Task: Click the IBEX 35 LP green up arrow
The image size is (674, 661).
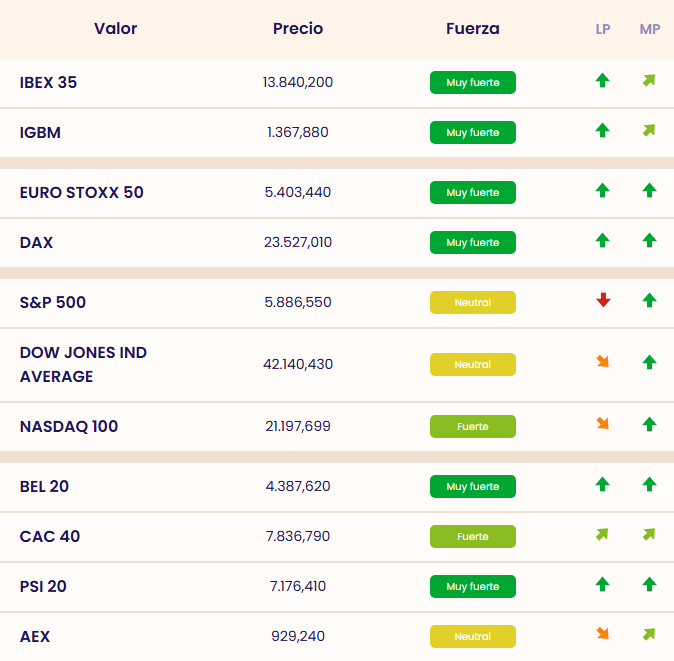Action: (x=602, y=81)
